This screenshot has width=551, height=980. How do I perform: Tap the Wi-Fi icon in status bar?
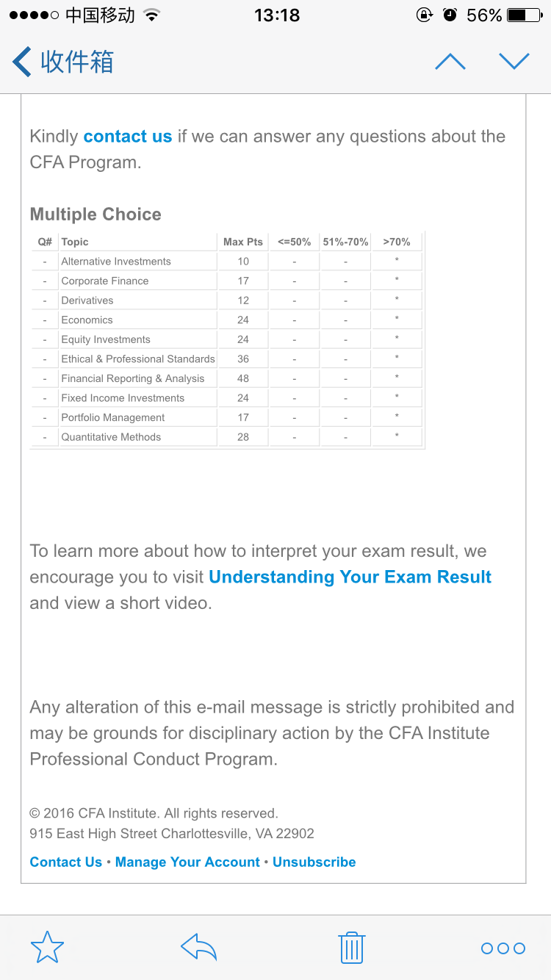click(x=152, y=15)
